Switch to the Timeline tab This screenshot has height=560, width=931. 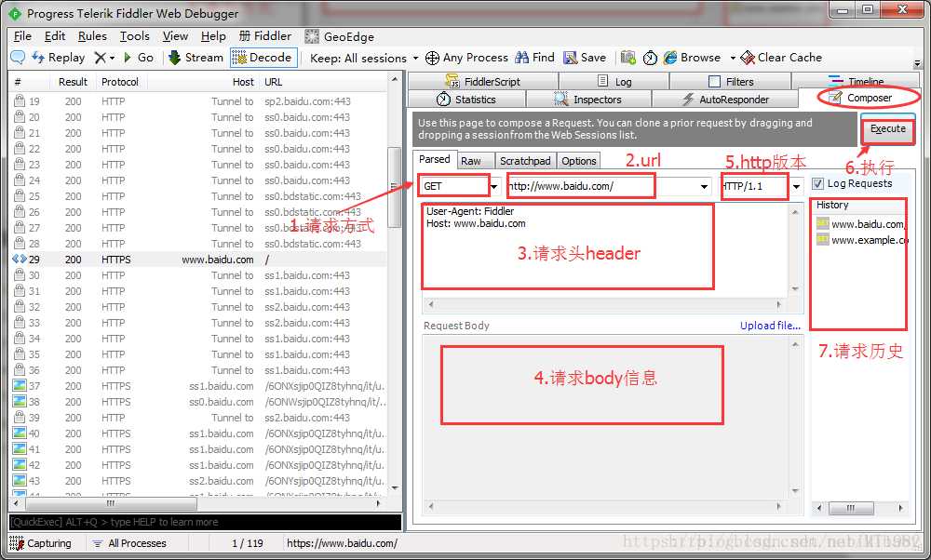[856, 81]
